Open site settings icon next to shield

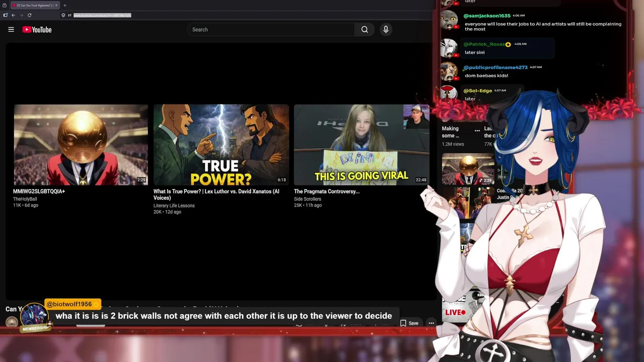point(69,15)
